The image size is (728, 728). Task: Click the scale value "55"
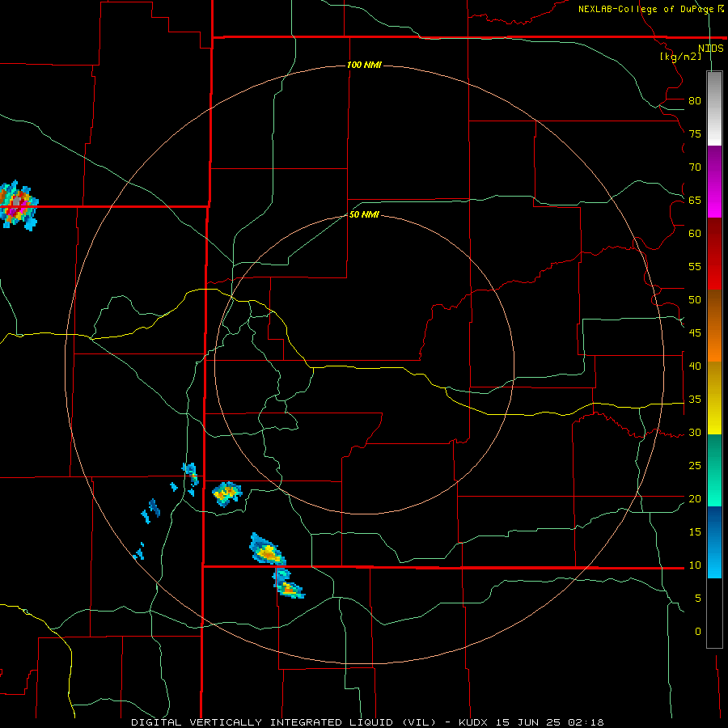pos(695,266)
